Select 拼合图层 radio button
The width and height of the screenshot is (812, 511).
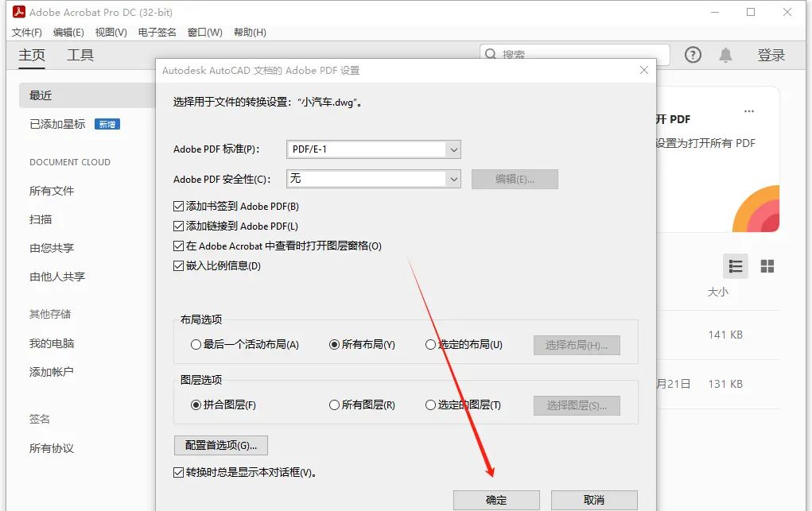point(196,405)
